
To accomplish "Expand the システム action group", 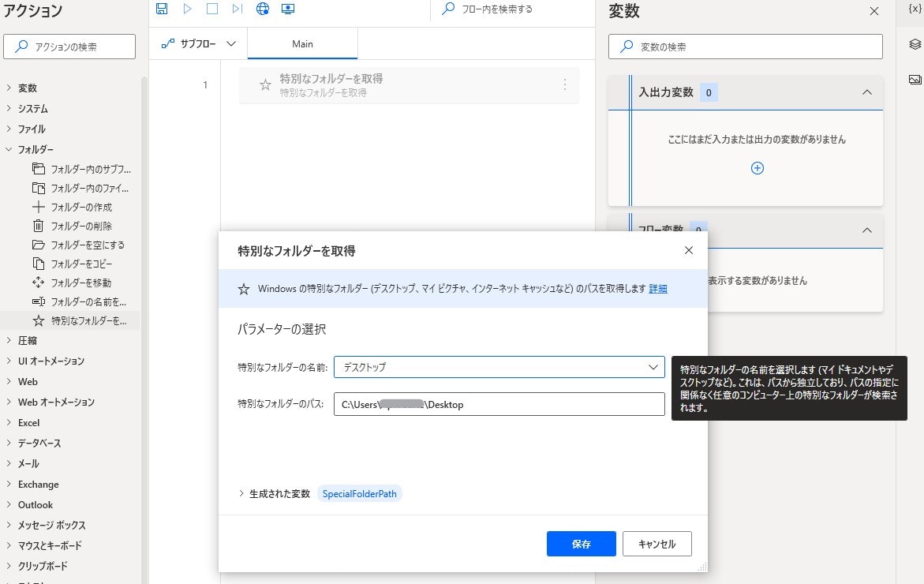I will [9, 108].
